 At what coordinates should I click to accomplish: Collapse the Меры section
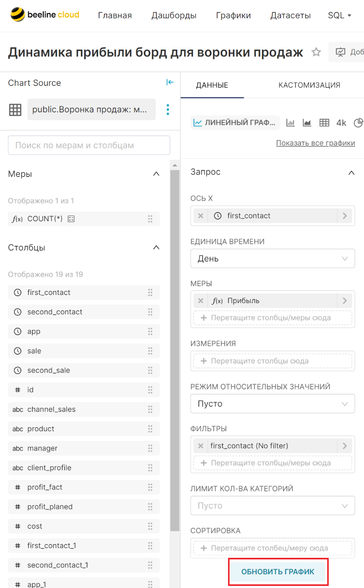point(156,174)
